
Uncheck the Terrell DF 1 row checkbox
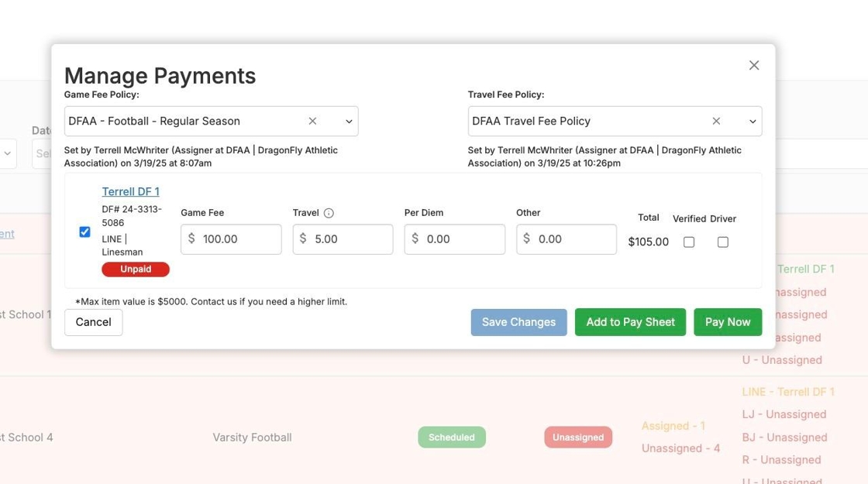tap(85, 232)
